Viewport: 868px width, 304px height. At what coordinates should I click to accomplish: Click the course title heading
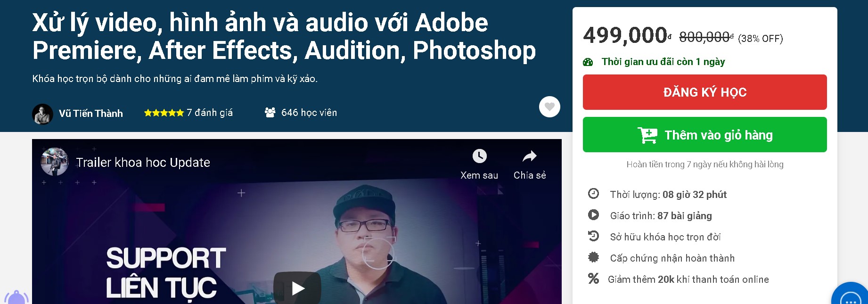click(284, 37)
